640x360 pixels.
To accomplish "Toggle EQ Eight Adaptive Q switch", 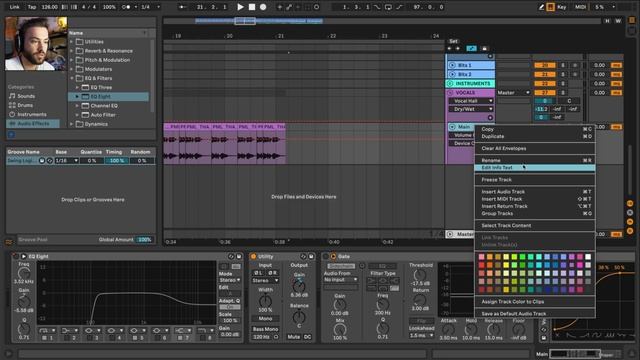I will tap(230, 307).
